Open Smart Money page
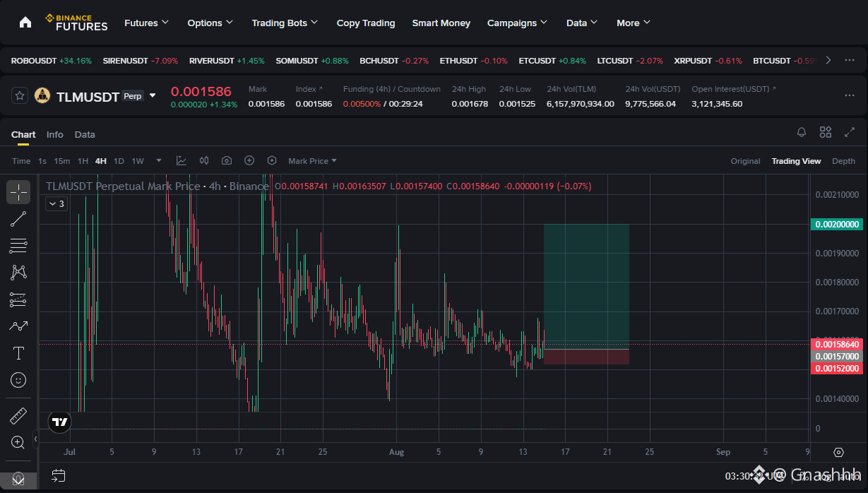This screenshot has height=493, width=868. [441, 23]
